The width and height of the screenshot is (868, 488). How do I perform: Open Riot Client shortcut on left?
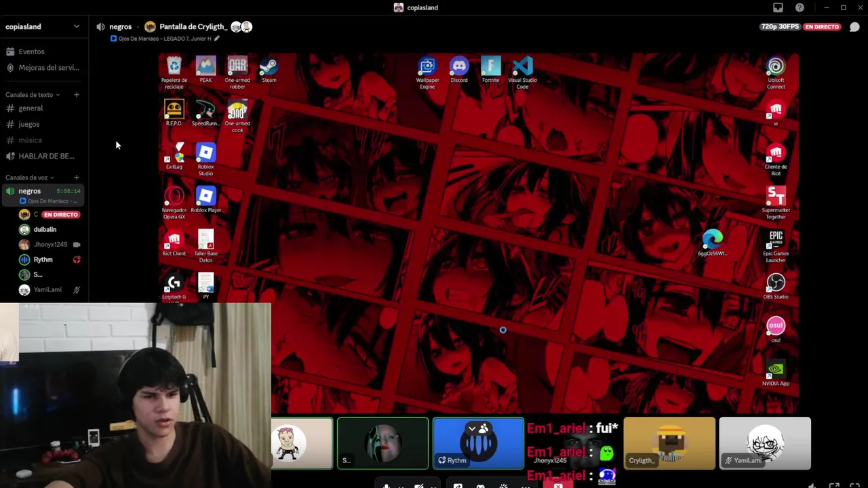tap(174, 244)
